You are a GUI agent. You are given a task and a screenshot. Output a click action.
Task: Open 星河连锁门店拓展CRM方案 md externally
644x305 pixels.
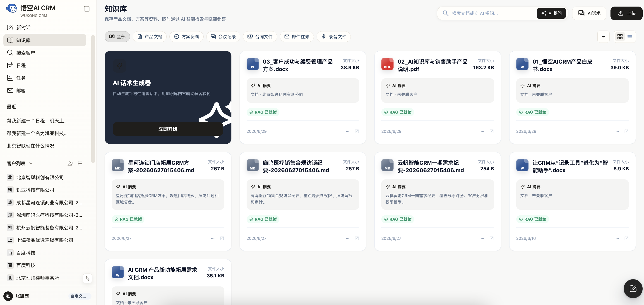[222, 238]
